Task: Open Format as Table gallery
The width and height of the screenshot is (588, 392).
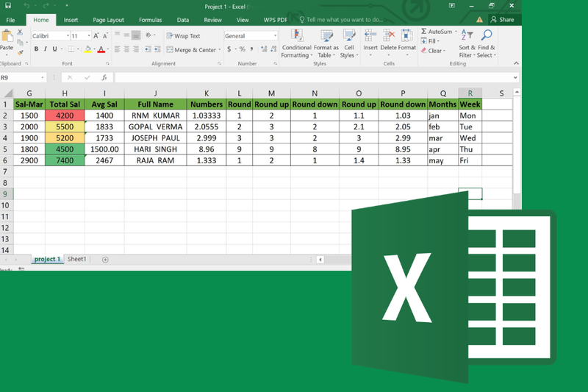Action: pos(326,44)
